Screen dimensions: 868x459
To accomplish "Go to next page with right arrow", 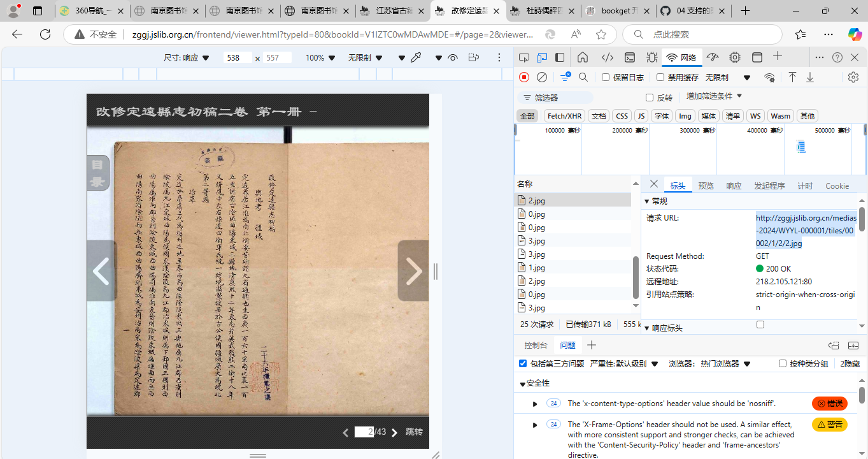I will (x=413, y=271).
